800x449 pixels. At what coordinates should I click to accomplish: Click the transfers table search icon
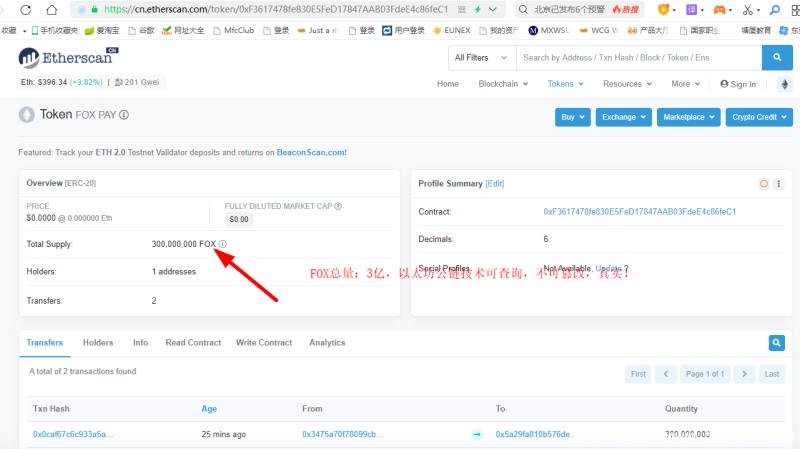(777, 343)
